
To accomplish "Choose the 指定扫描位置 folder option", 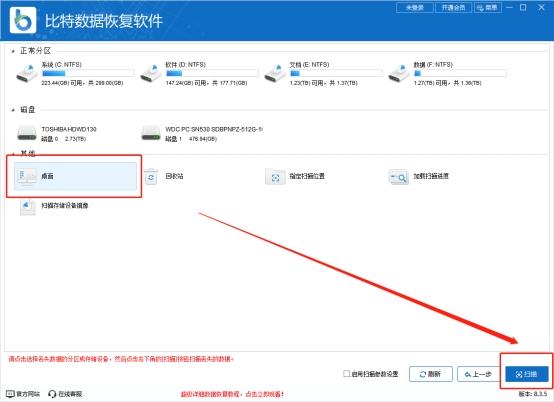I will pos(295,176).
